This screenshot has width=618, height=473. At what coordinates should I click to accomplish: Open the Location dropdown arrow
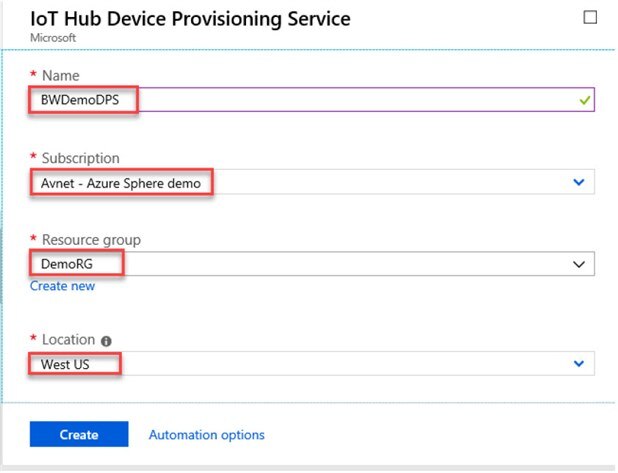[x=578, y=363]
